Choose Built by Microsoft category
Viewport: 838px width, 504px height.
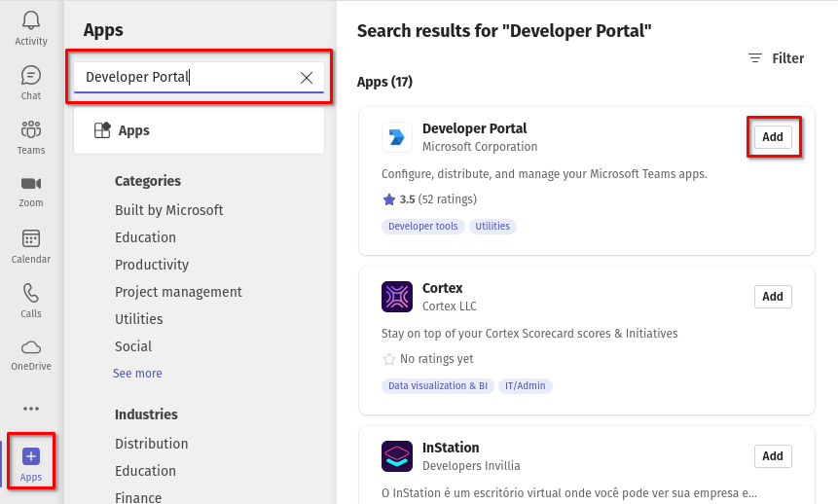[169, 210]
